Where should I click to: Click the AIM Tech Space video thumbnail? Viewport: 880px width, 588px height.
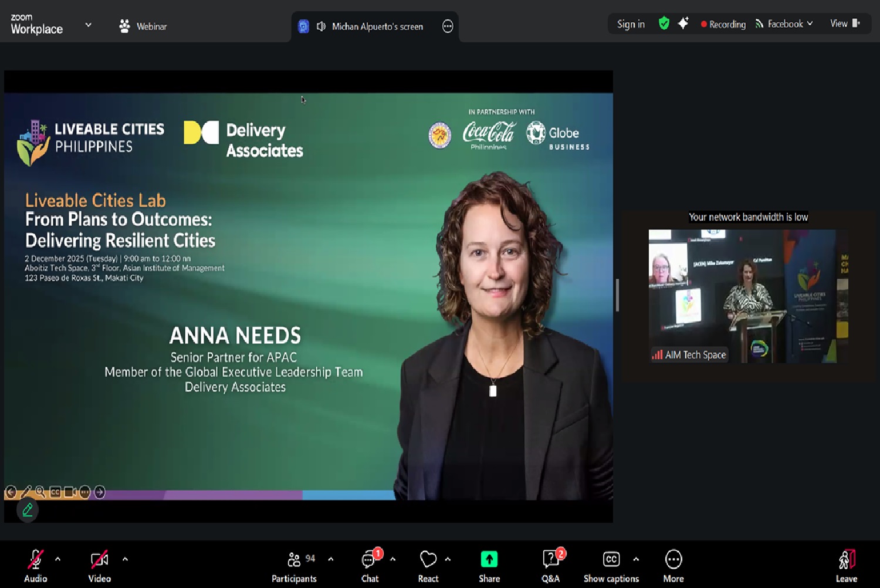point(748,296)
